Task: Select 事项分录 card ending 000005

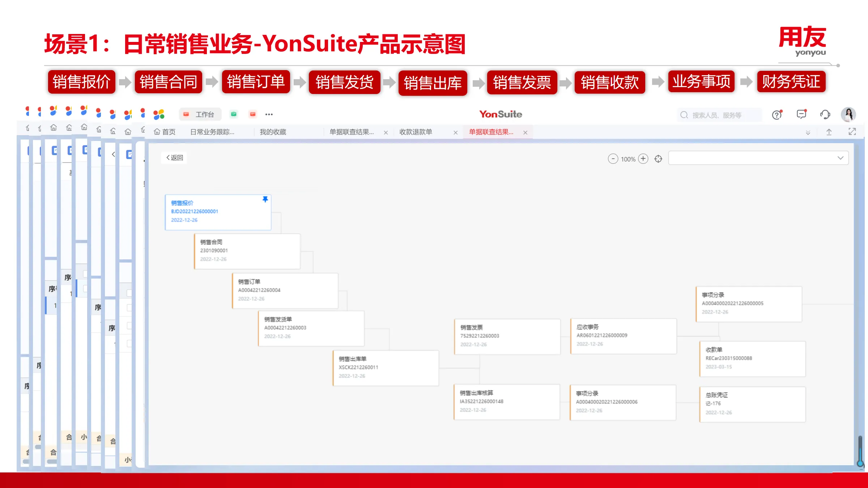Action: (x=749, y=304)
